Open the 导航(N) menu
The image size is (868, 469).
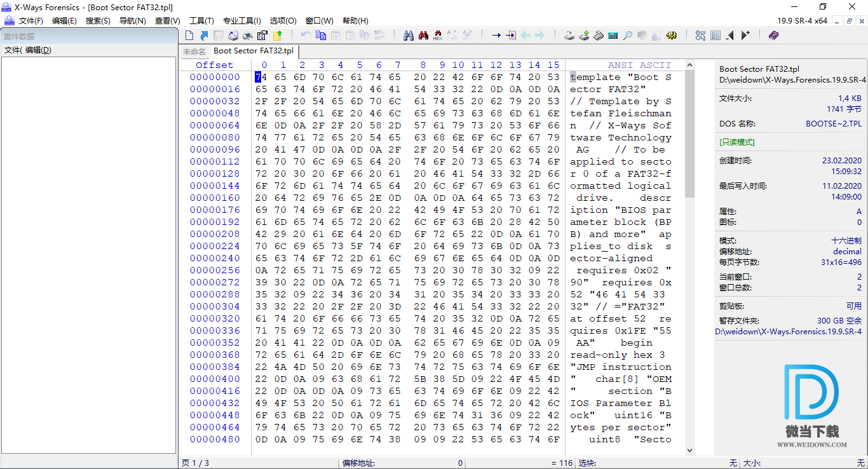[132, 21]
